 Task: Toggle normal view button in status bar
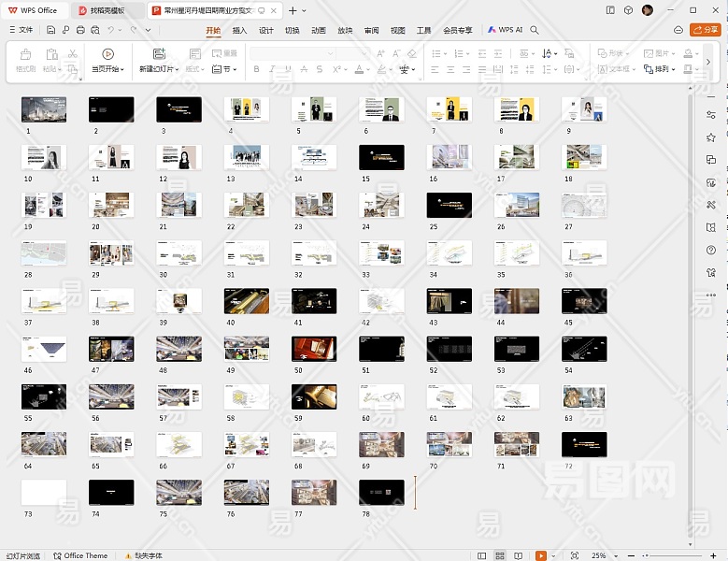(482, 555)
